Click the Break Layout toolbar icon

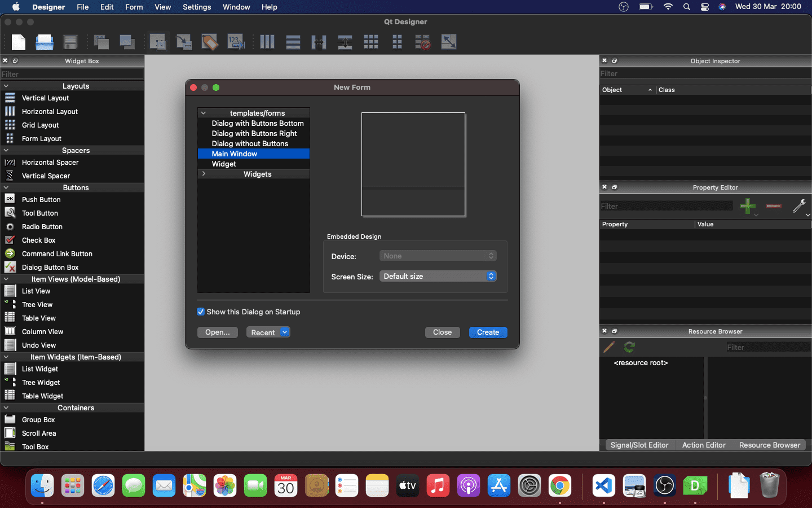point(423,42)
